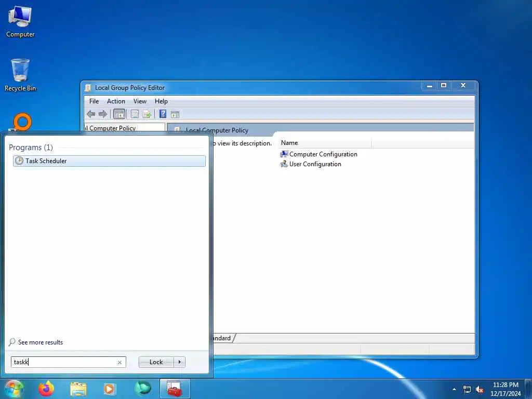Show hidden tray icons arrow
The image size is (532, 399).
coord(454,389)
